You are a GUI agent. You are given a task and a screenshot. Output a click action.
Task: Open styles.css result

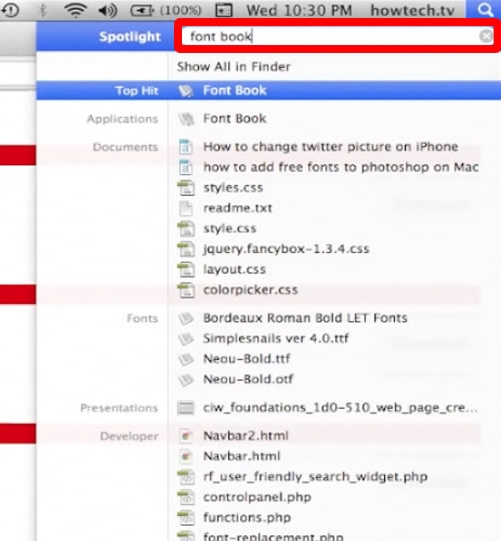(233, 188)
